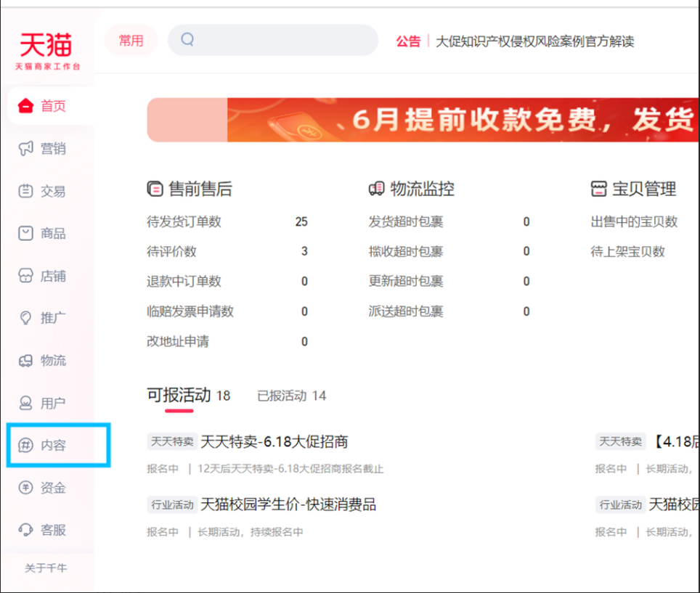Click the 资金 yen coin icon
The height and width of the screenshot is (593, 700).
point(25,487)
